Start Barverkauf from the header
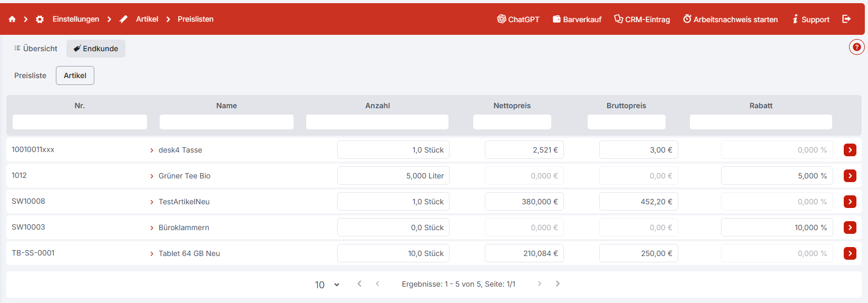 point(577,20)
